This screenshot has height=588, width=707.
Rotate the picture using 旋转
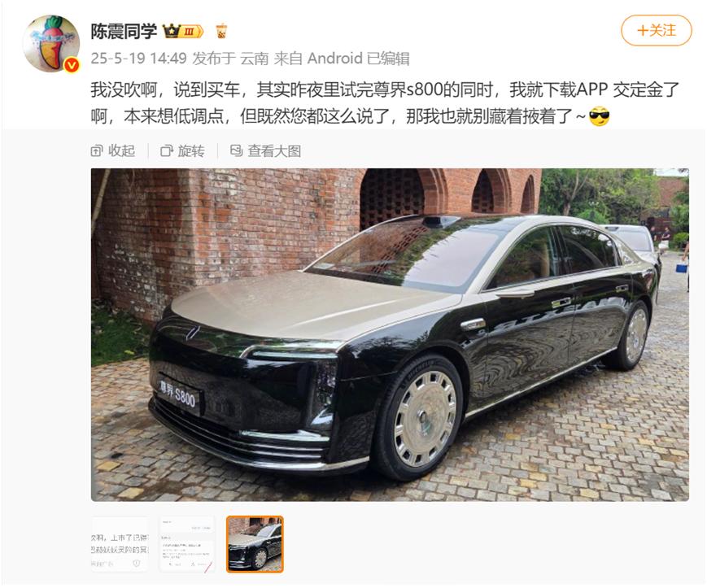click(x=182, y=151)
